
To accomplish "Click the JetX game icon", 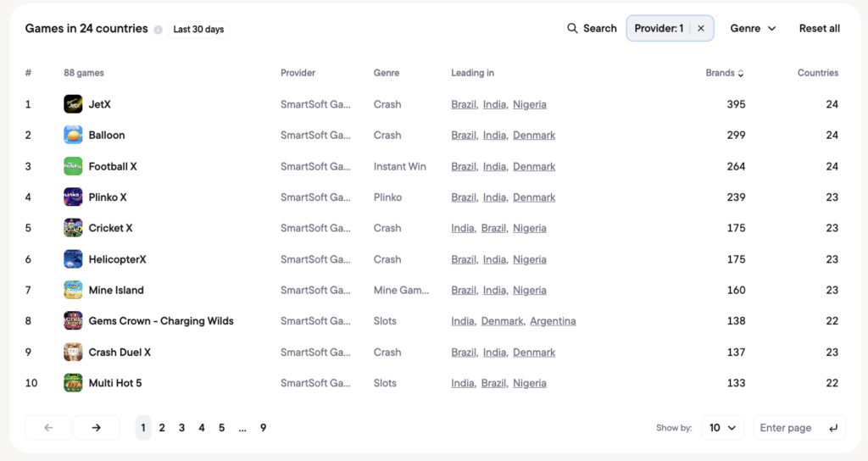I will 73,104.
